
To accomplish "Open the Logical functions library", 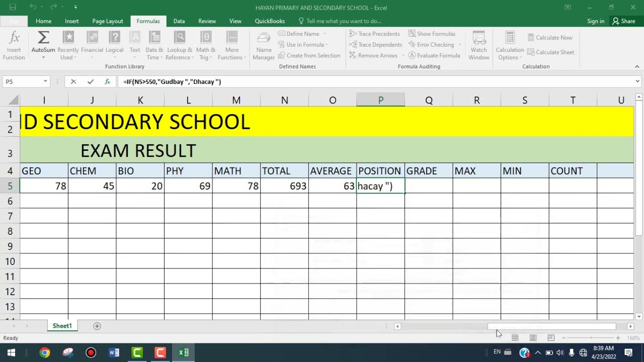I will point(115,45).
